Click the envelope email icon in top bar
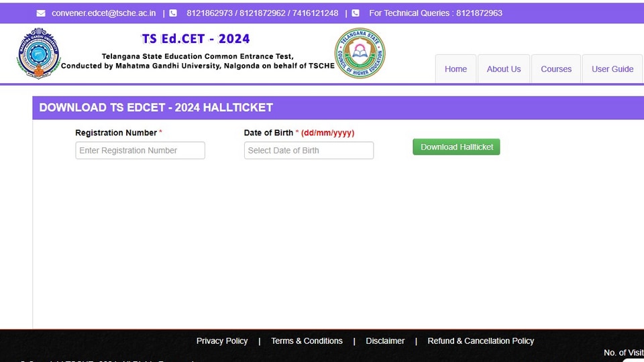644x362 pixels. pyautogui.click(x=41, y=13)
